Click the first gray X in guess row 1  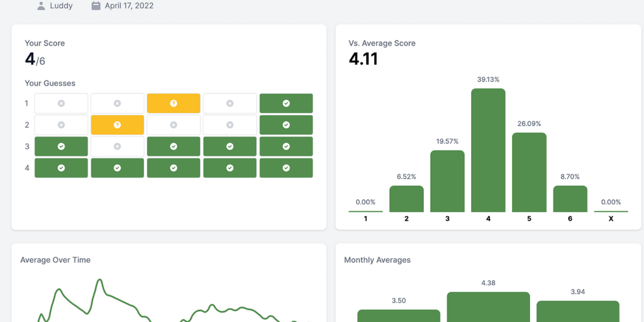pyautogui.click(x=61, y=103)
